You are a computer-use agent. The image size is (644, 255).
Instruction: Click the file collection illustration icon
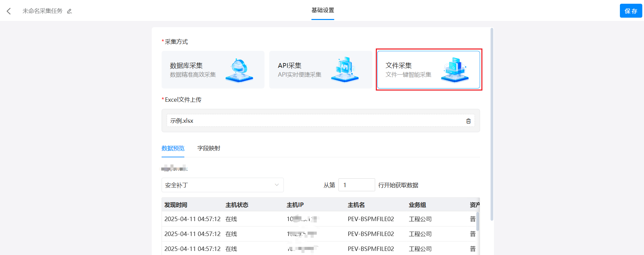pos(455,70)
